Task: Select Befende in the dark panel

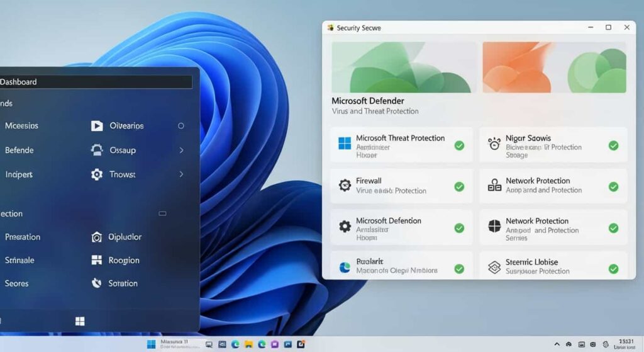Action: tap(19, 150)
